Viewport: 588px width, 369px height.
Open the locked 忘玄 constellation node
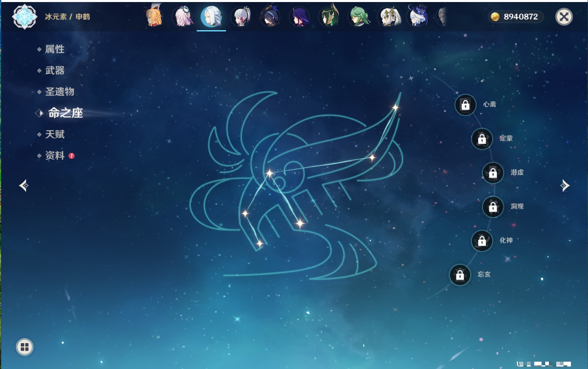460,275
